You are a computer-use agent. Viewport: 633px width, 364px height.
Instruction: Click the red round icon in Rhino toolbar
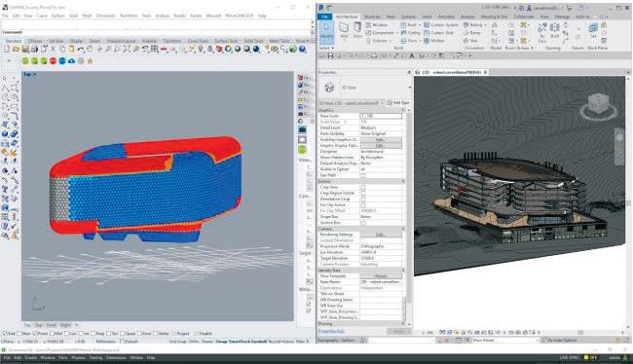pos(53,61)
